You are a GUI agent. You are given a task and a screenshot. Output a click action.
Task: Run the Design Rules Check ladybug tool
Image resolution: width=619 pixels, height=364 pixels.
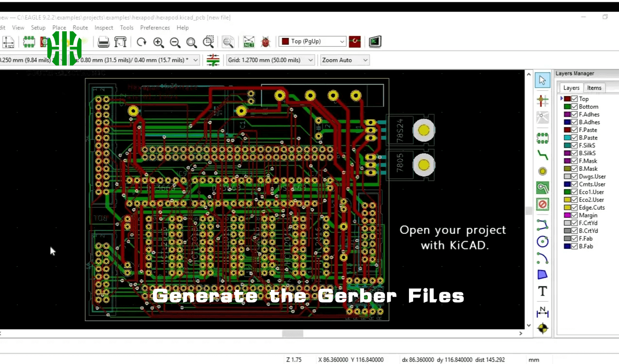coord(265,42)
